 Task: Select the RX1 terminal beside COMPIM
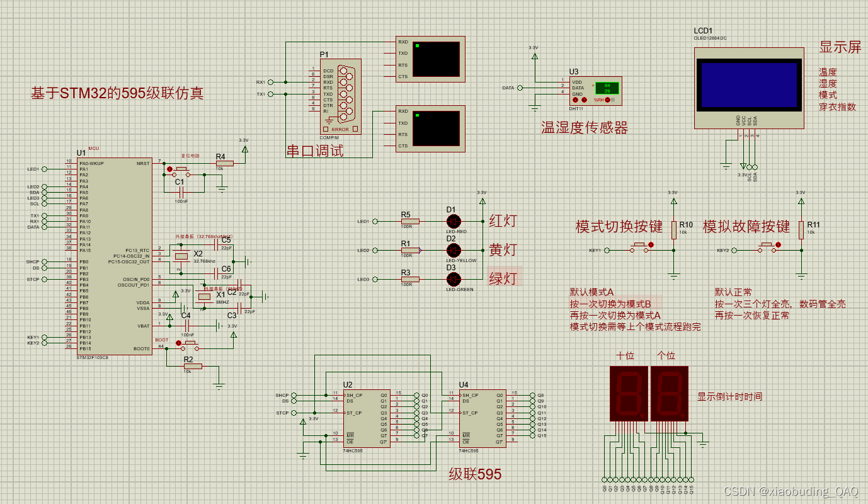[271, 82]
